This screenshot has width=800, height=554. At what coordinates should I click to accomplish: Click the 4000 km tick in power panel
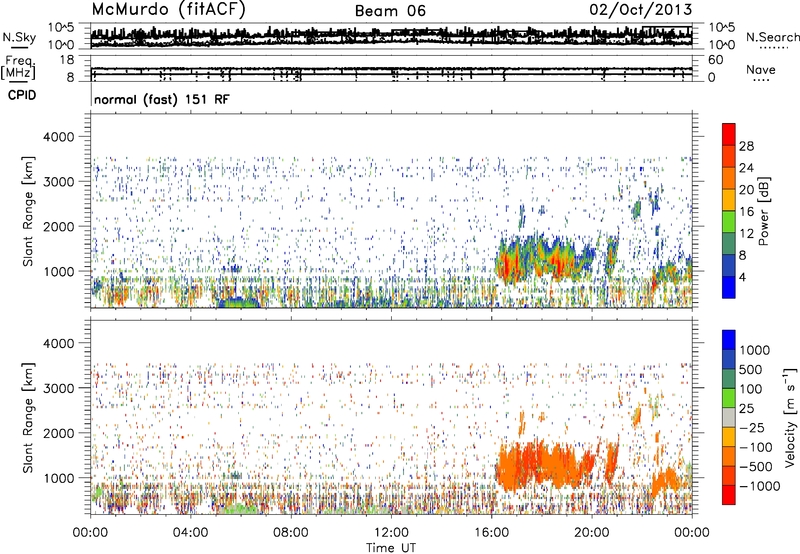click(x=59, y=137)
